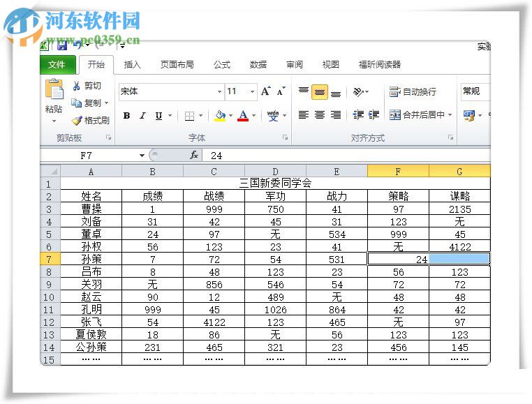The height and width of the screenshot is (404, 532).
Task: Open the File (文件) tab
Action: [x=57, y=64]
